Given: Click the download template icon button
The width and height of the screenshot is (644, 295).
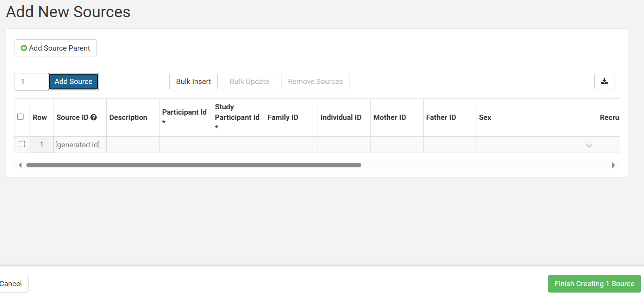Looking at the screenshot, I should pos(604,81).
